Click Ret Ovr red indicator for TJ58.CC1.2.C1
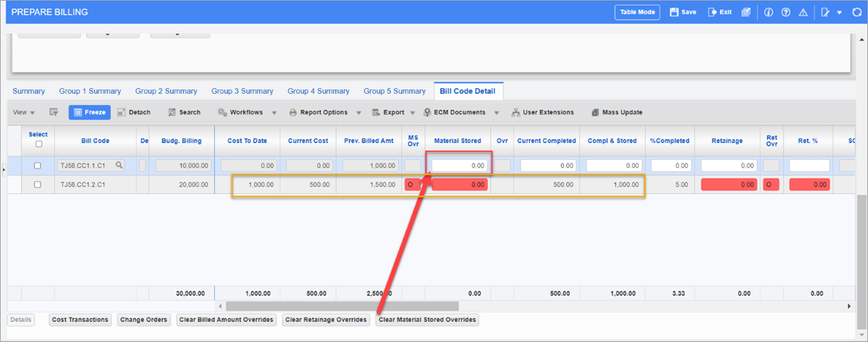868x342 pixels. [771, 184]
